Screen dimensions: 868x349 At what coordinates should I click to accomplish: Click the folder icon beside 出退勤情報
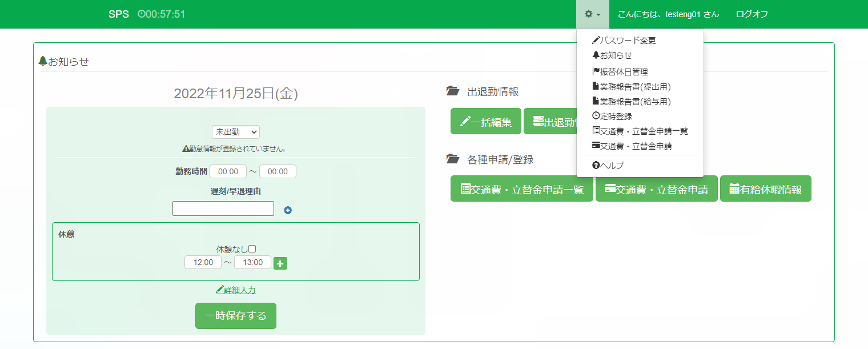(x=453, y=91)
